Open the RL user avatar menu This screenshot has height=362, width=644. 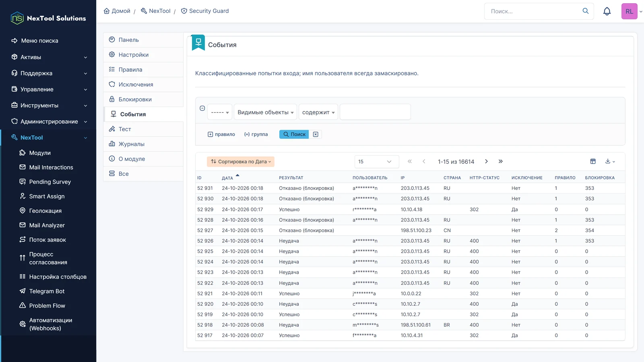tap(630, 11)
